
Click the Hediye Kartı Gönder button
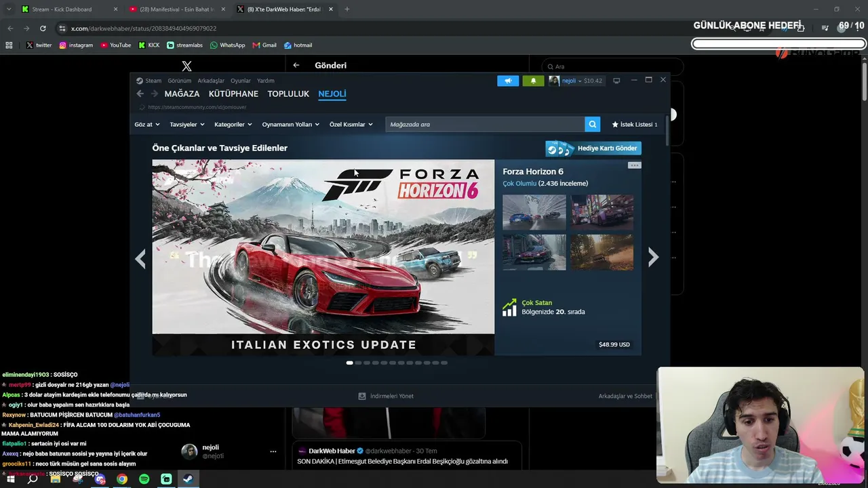[593, 148]
